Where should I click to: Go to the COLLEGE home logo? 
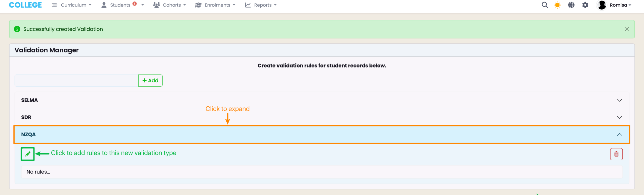tap(25, 5)
